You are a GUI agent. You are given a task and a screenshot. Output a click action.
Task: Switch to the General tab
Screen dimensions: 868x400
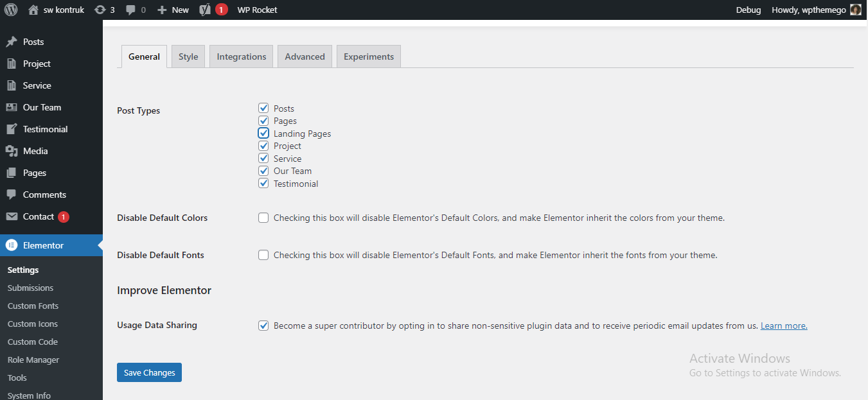tap(144, 57)
